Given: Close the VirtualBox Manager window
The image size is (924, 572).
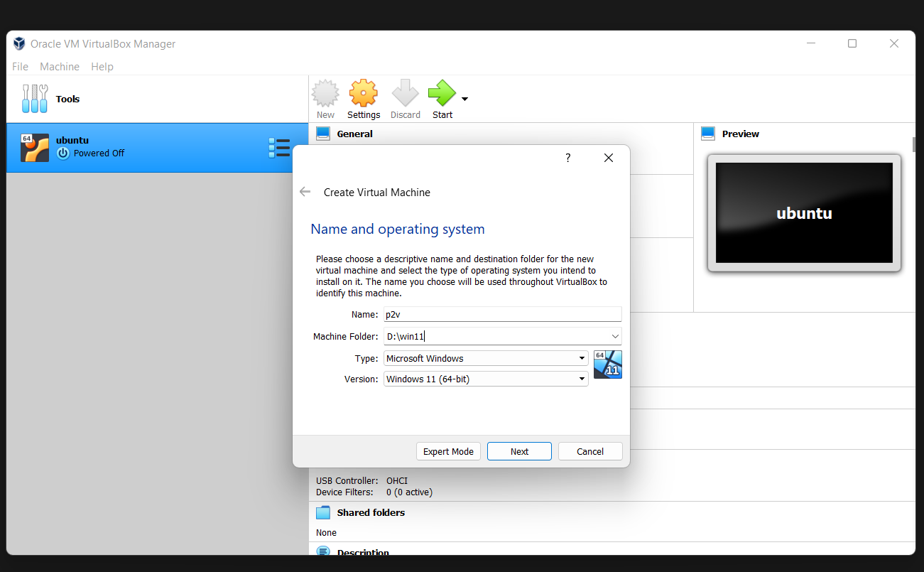Looking at the screenshot, I should [894, 43].
